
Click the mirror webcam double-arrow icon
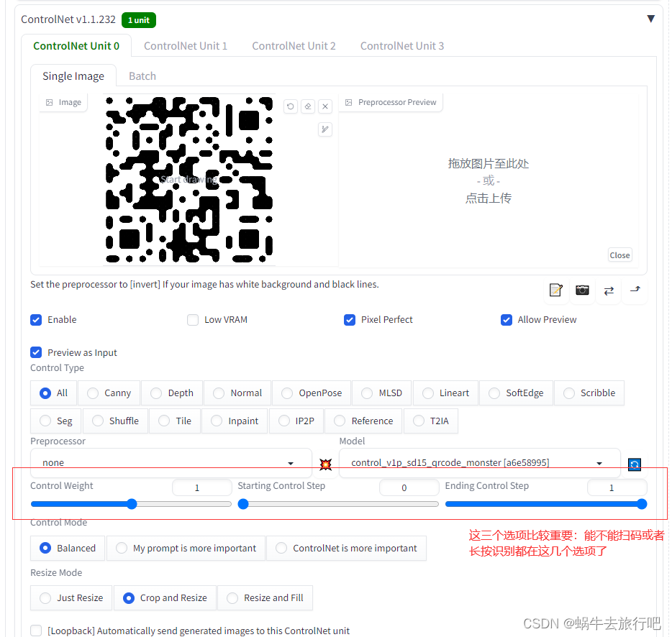(x=609, y=291)
